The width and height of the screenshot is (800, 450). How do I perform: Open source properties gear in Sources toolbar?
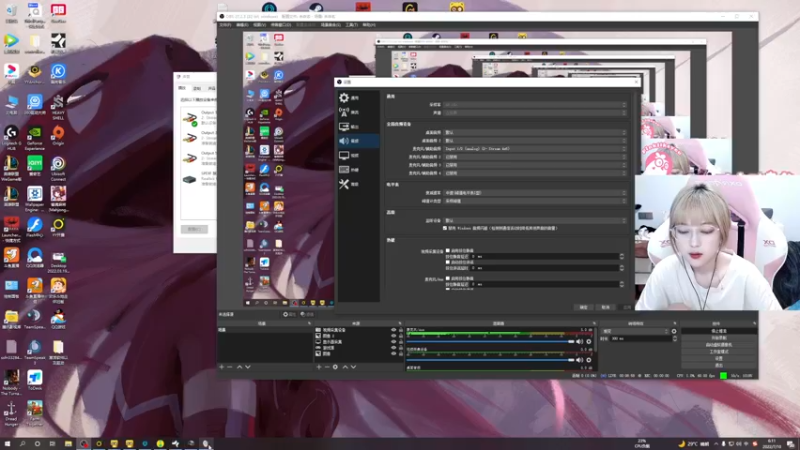[335, 367]
